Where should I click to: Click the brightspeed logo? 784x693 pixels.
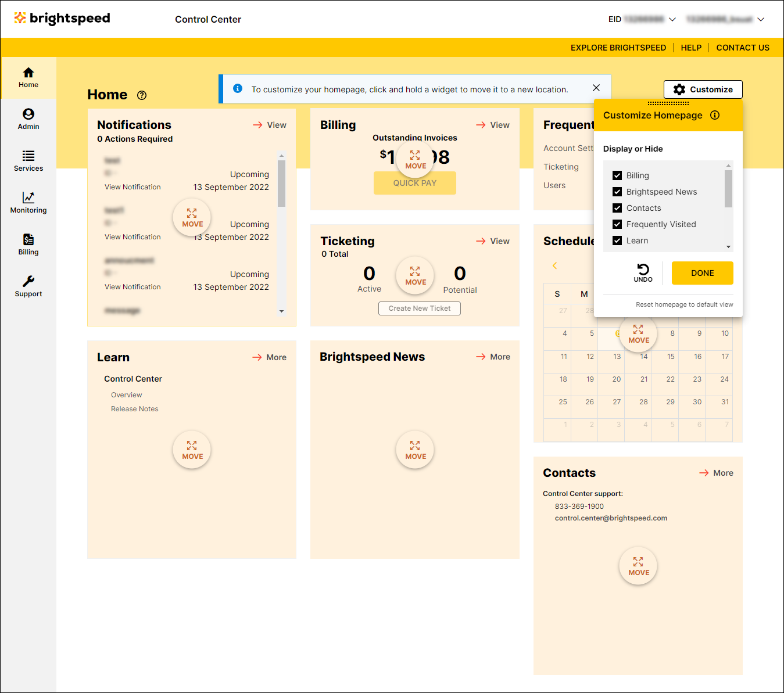click(62, 19)
